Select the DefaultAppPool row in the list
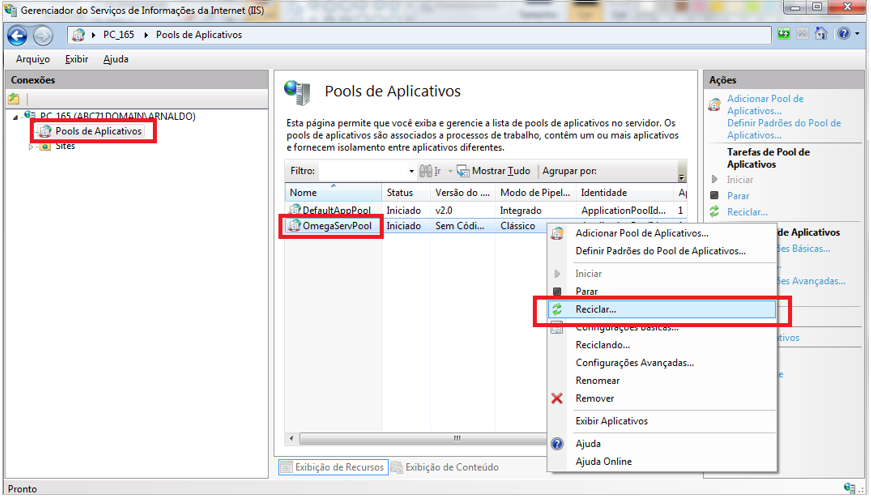This screenshot has width=871, height=497. (x=329, y=211)
